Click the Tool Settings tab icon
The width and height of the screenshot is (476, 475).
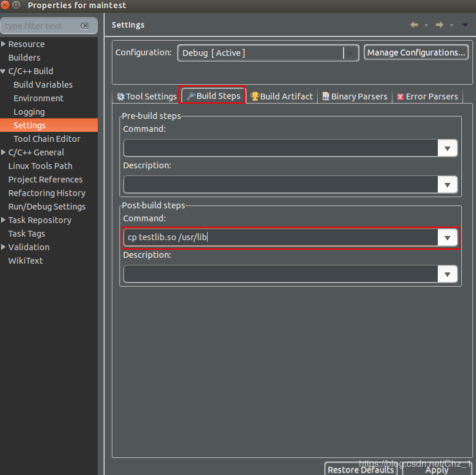coord(121,97)
